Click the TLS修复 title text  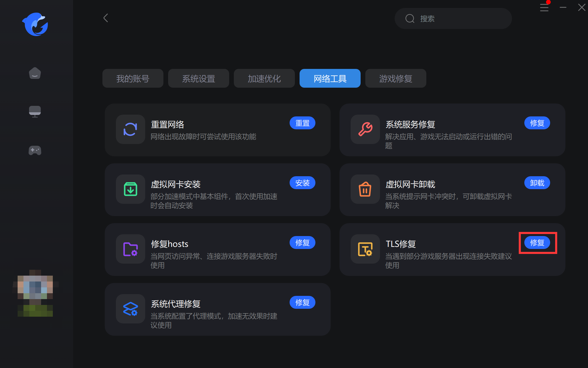(401, 244)
